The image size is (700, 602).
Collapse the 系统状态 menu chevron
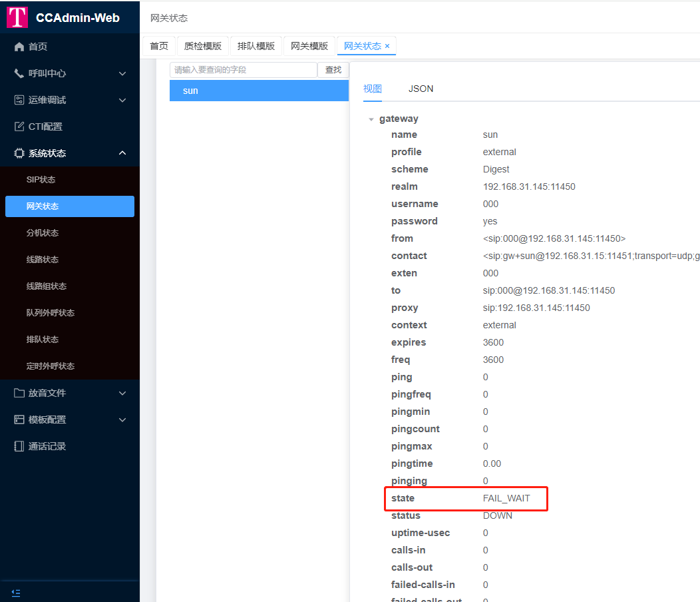pyautogui.click(x=122, y=153)
